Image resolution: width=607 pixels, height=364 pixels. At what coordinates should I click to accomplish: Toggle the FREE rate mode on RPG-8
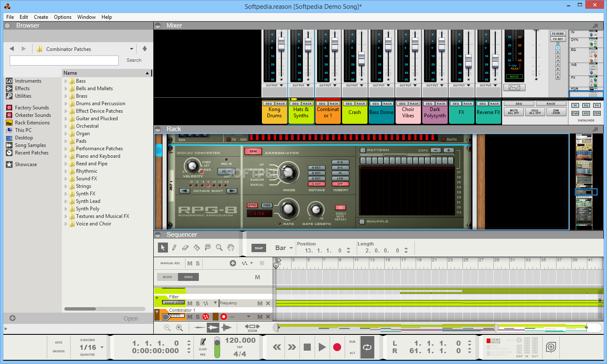267,205
